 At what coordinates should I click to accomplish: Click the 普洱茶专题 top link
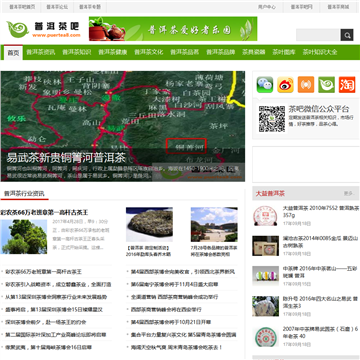[x=90, y=7]
